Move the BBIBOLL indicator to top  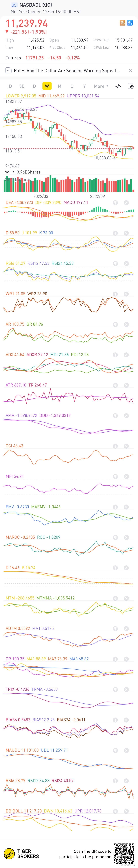point(115,811)
